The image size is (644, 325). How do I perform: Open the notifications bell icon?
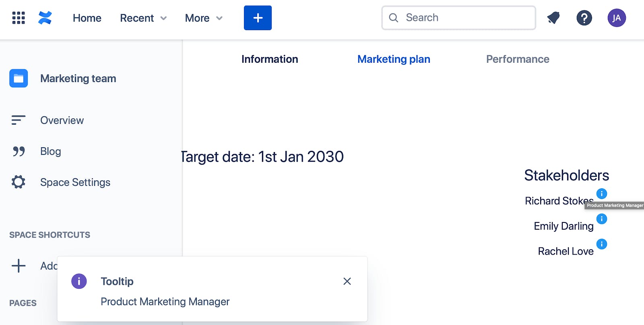pyautogui.click(x=553, y=18)
